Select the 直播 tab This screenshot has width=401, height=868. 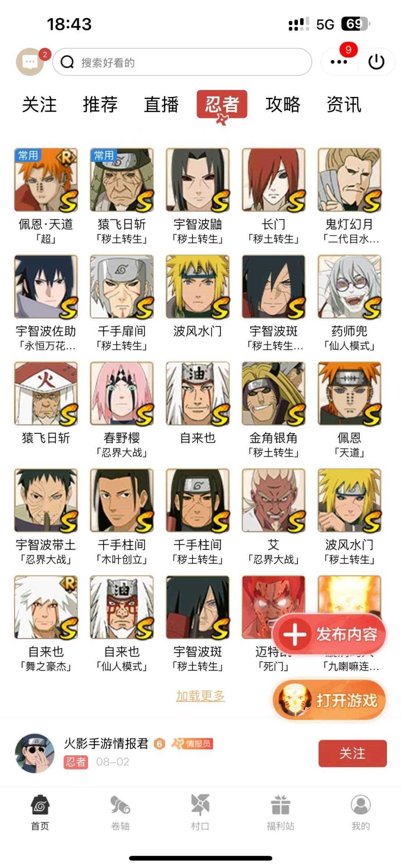(x=161, y=104)
